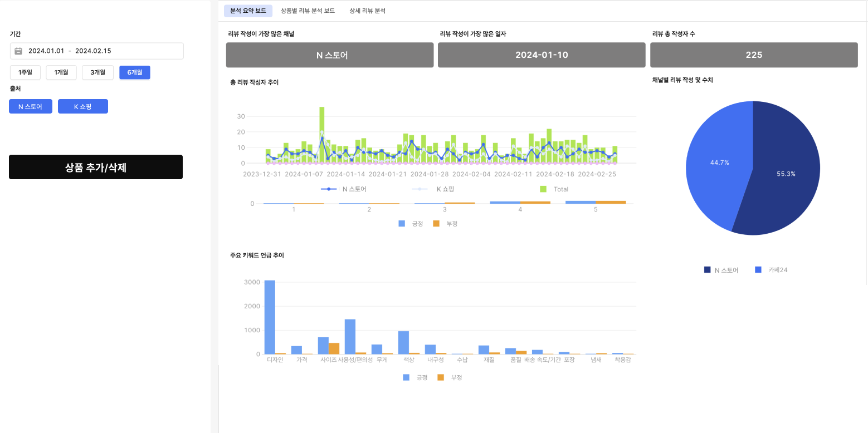Toggle 부정 legend in keyword chart
The image size is (868, 433).
441,377
